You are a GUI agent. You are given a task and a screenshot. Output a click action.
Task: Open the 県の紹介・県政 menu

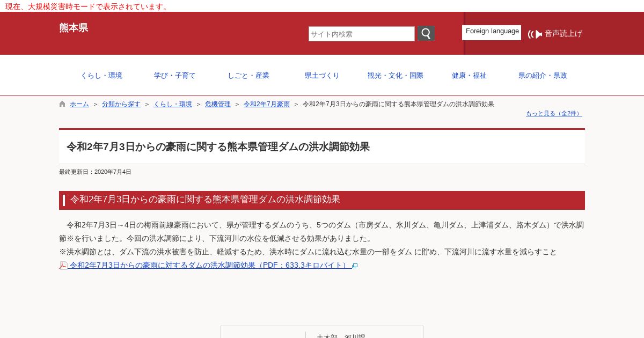point(543,76)
